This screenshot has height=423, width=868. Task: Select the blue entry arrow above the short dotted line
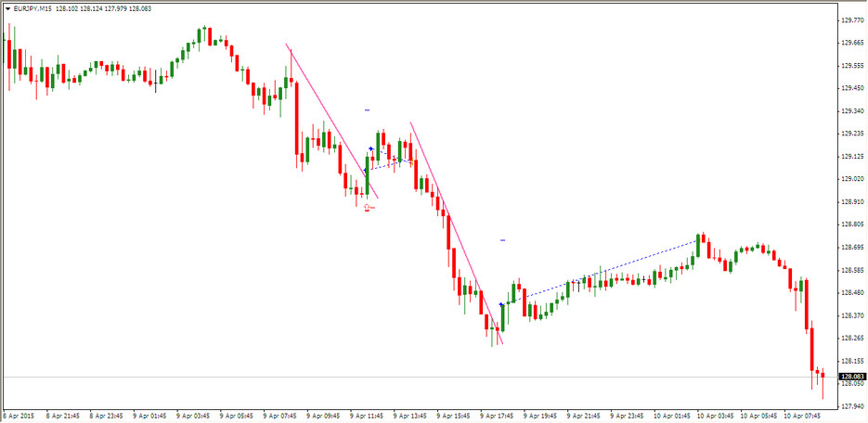pos(371,148)
